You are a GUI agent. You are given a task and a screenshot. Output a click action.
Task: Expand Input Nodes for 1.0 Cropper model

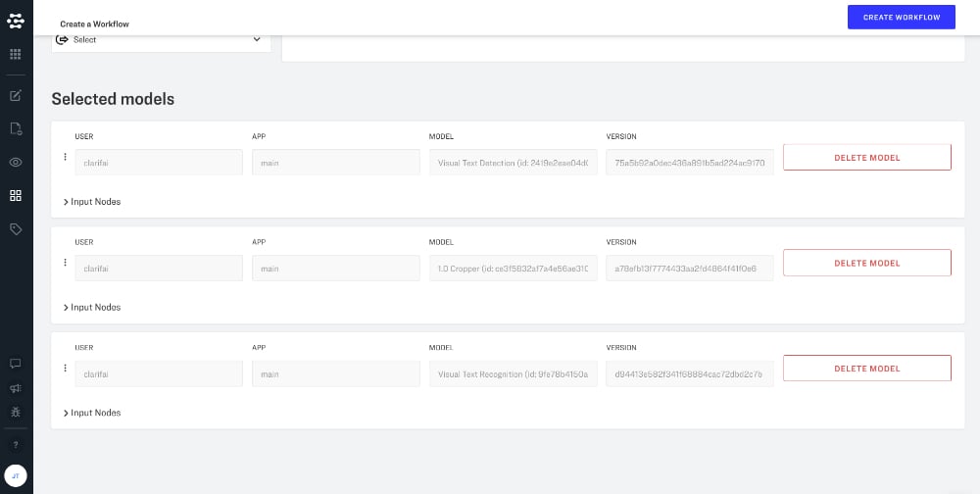pos(95,308)
